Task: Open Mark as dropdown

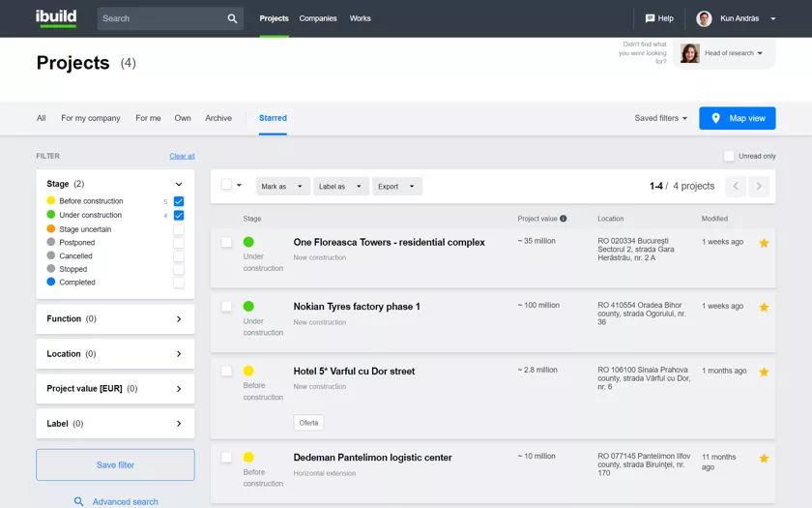Action: [282, 186]
